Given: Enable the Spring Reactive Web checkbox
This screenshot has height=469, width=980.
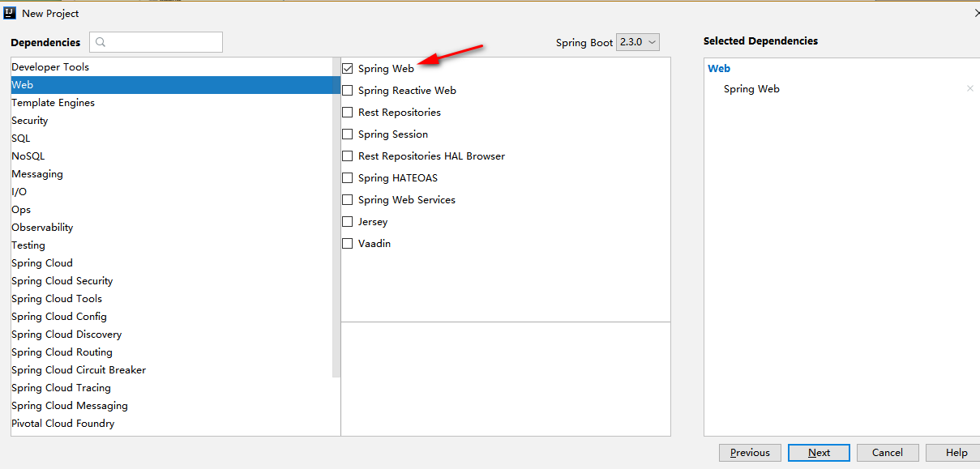Looking at the screenshot, I should point(348,91).
